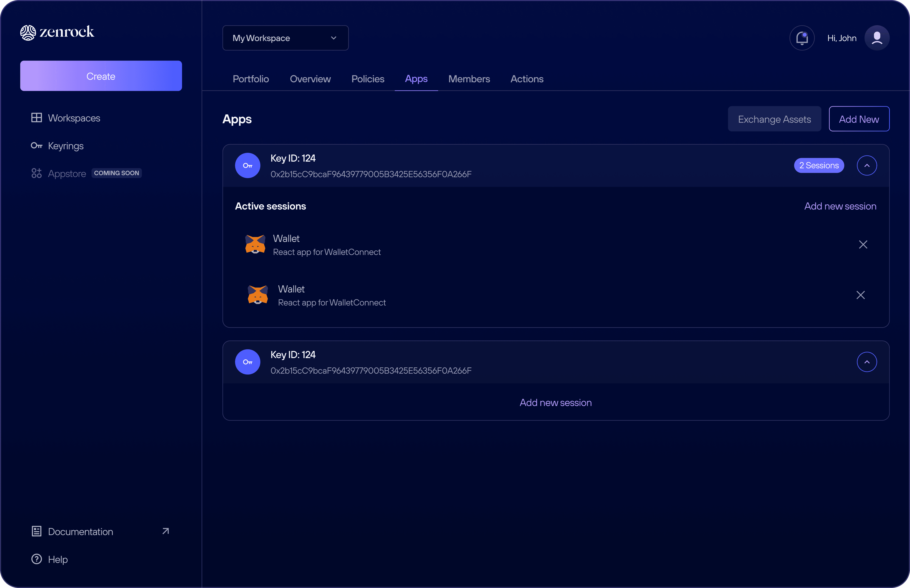Switch to the Policies tab
The height and width of the screenshot is (588, 910).
368,79
